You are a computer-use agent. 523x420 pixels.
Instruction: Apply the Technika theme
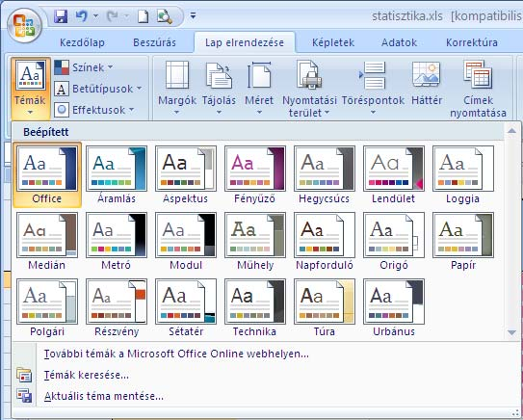(x=255, y=308)
